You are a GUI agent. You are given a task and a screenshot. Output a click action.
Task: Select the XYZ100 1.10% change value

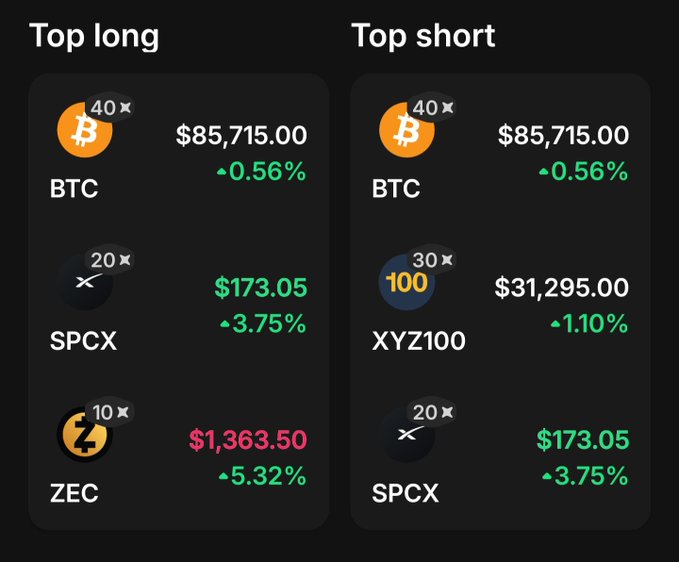pos(589,323)
